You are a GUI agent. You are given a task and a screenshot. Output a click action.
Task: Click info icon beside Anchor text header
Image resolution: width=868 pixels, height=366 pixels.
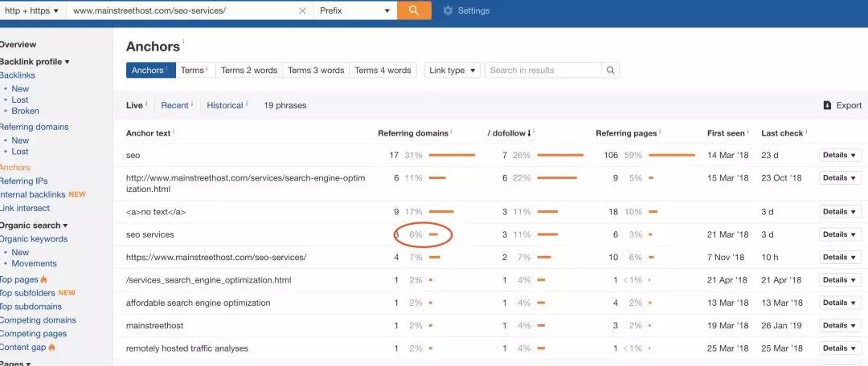click(174, 132)
